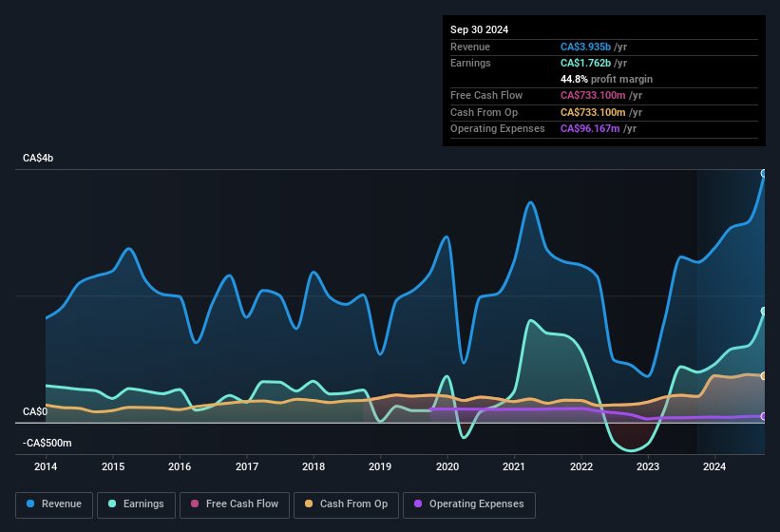Toggle Cash From Op legend item

click(x=346, y=504)
